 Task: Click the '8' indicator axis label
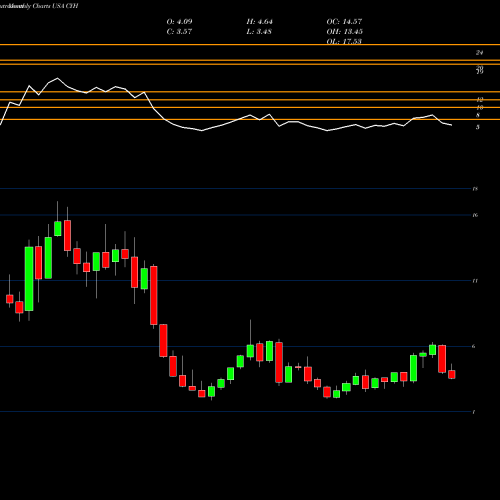click(478, 115)
